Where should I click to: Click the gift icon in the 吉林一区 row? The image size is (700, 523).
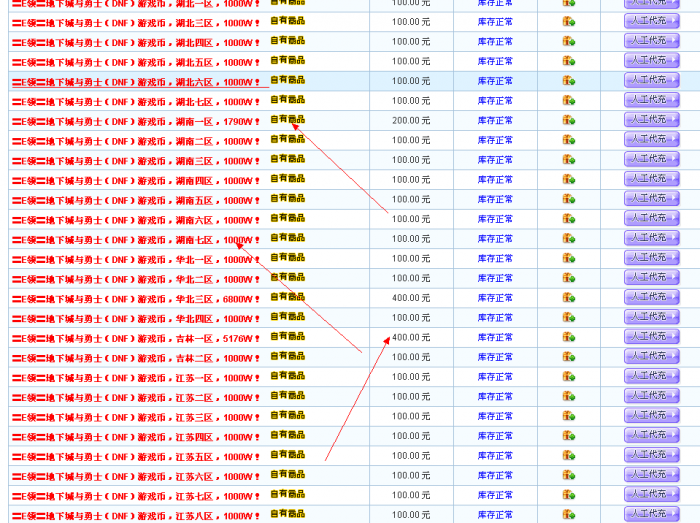tap(568, 337)
